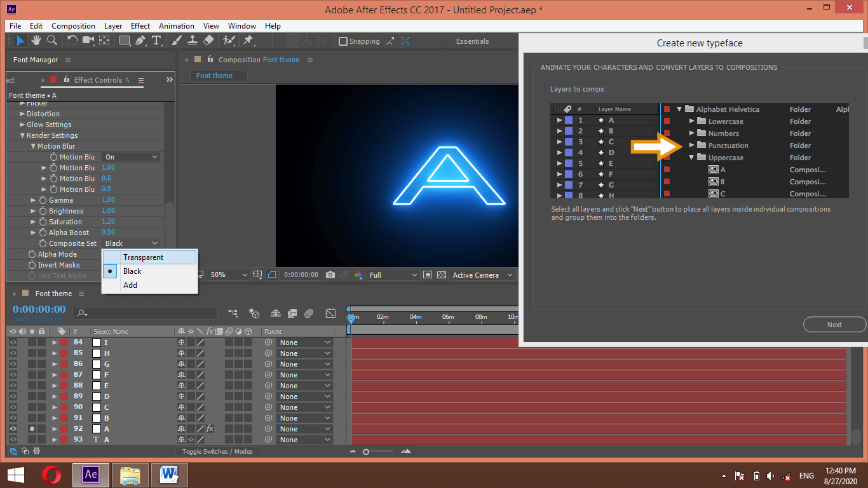Viewport: 868px width, 488px height.
Task: Choose Transparent from the composite menu
Action: pos(143,257)
